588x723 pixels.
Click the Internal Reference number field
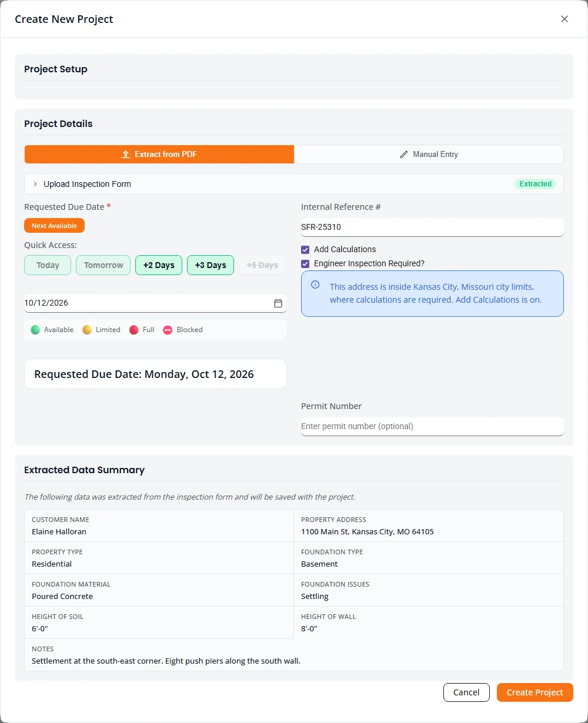432,227
